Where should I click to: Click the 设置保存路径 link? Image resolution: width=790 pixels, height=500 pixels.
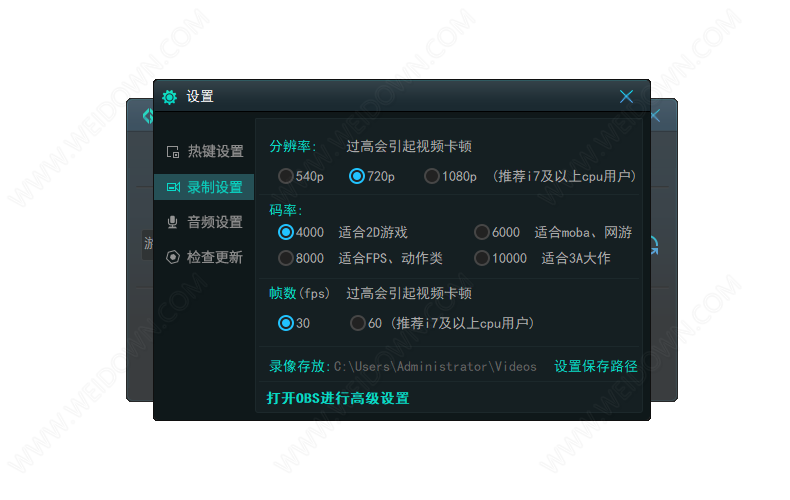click(x=596, y=366)
